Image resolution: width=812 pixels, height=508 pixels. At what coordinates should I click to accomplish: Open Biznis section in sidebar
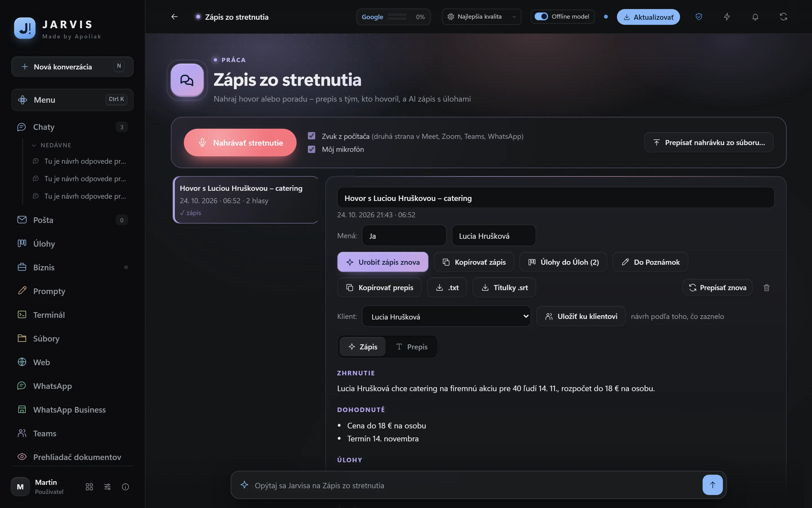72,268
